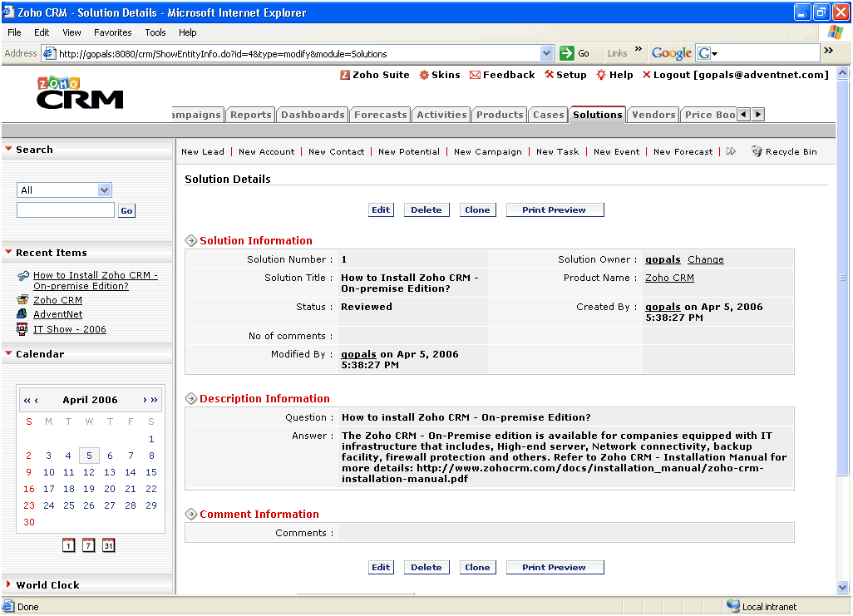Click the top Delete button
The height and width of the screenshot is (616, 853).
pyautogui.click(x=426, y=210)
